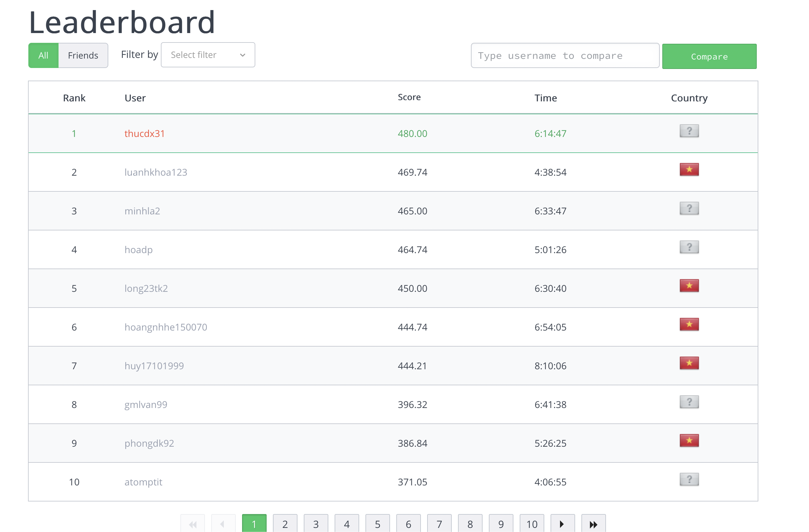Screen dimensions: 809x532
Task: Click unknown country icon for atomptit
Action: (689, 479)
